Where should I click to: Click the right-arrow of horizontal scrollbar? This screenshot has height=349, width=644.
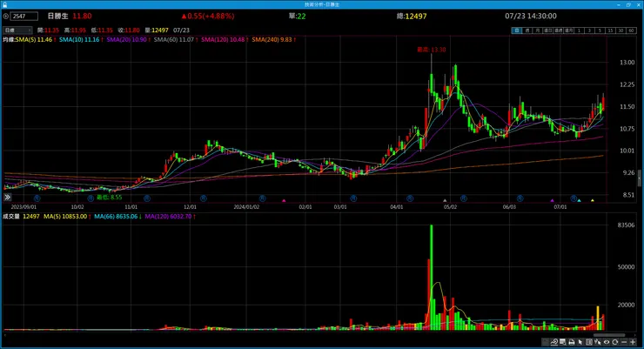click(x=635, y=335)
